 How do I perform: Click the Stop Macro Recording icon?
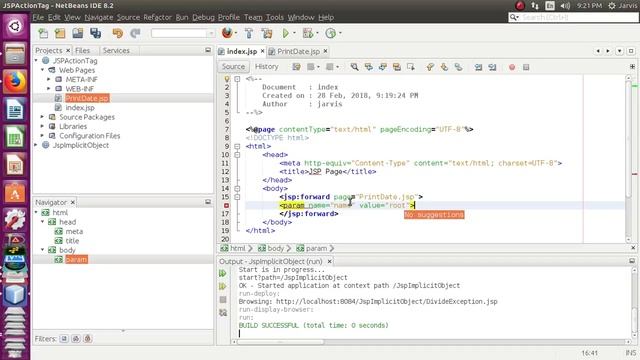[526, 67]
